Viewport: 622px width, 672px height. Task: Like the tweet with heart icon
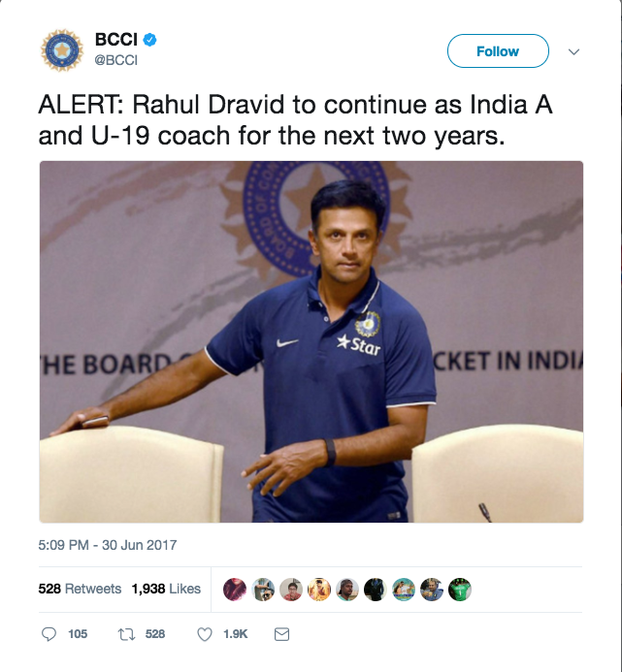point(205,634)
